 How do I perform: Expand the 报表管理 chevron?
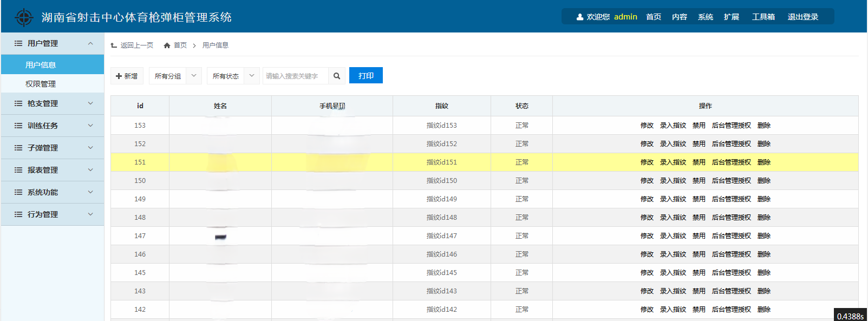(x=90, y=170)
